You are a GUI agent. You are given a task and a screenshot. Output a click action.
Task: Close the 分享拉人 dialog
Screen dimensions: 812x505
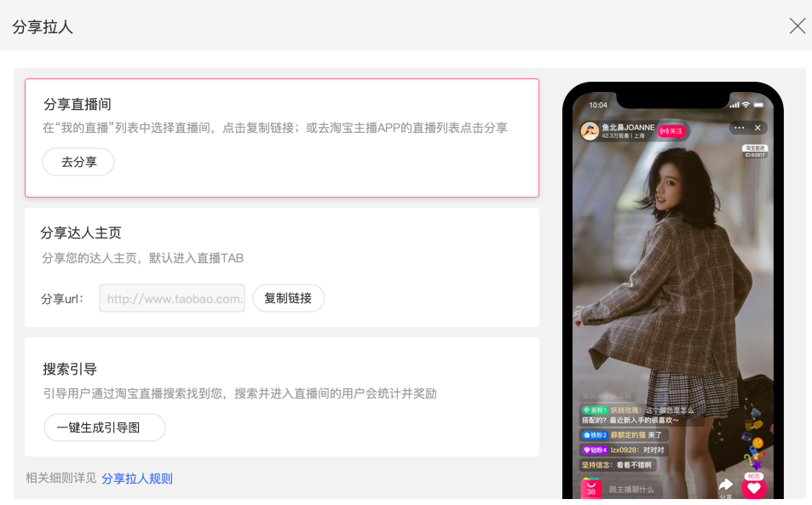click(797, 26)
